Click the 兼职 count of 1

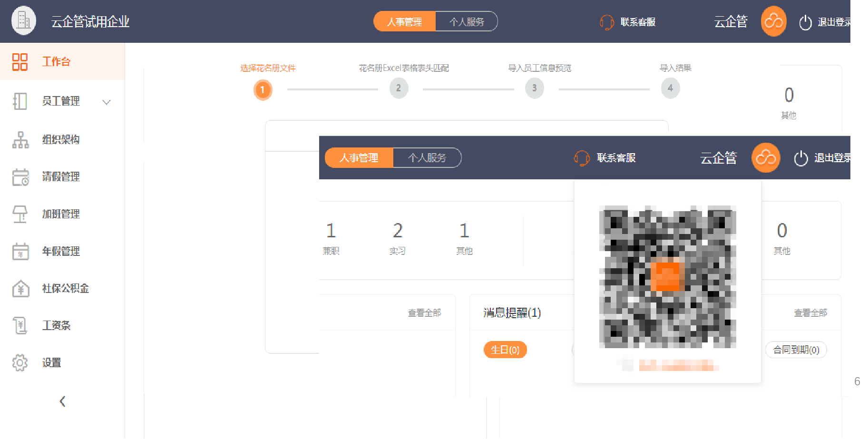coord(331,231)
